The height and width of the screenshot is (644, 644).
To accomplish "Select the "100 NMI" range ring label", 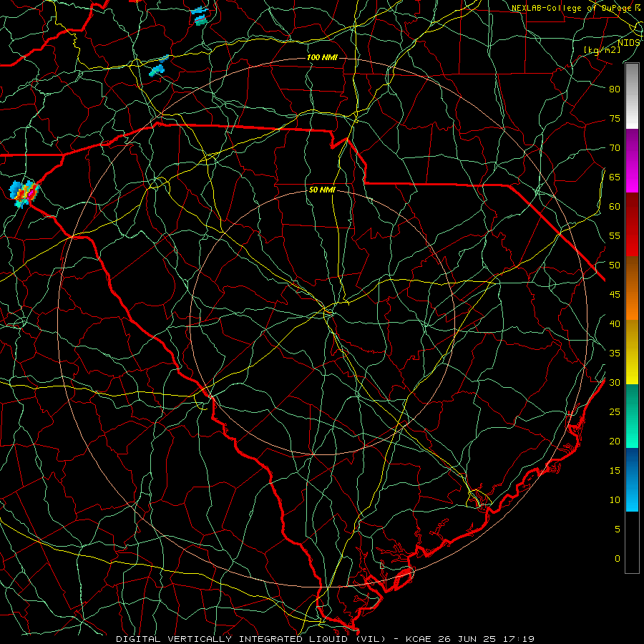I will (x=322, y=57).
